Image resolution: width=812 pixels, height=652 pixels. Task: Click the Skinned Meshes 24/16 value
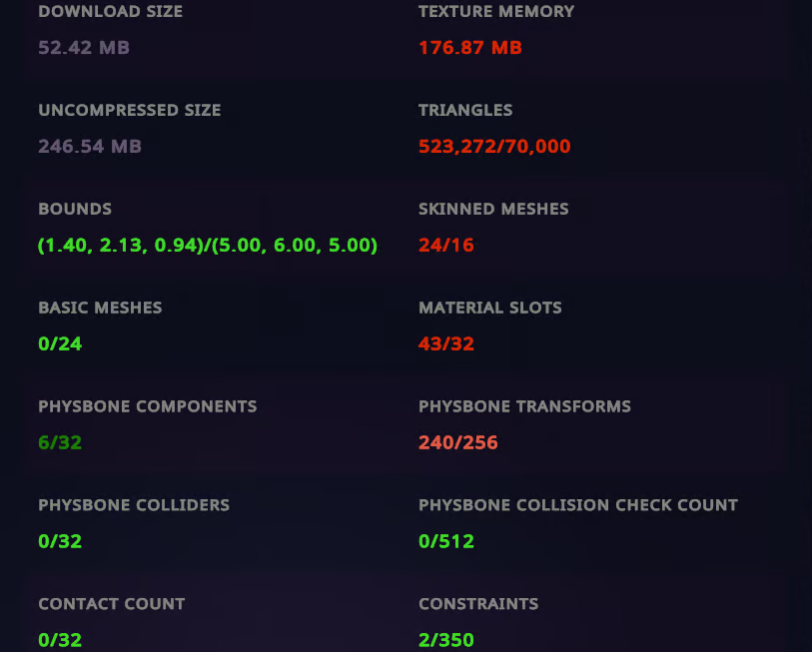point(446,245)
